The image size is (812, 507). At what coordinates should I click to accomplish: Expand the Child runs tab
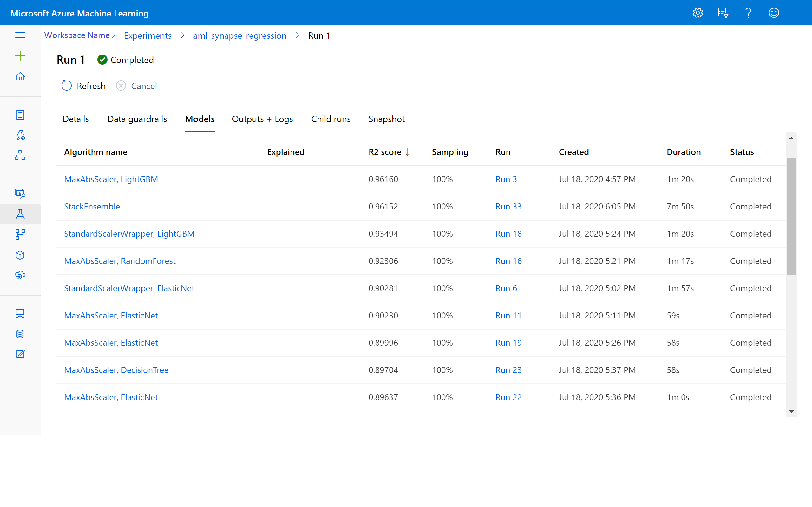click(330, 119)
